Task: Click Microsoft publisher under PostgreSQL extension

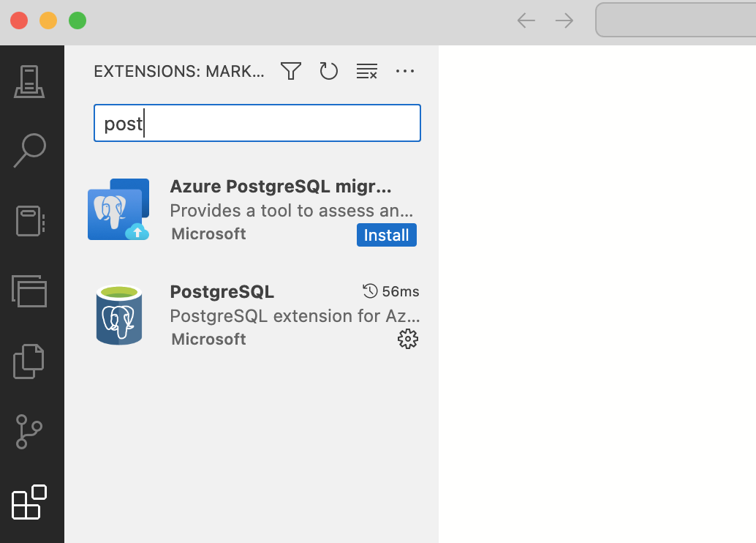Action: point(209,339)
